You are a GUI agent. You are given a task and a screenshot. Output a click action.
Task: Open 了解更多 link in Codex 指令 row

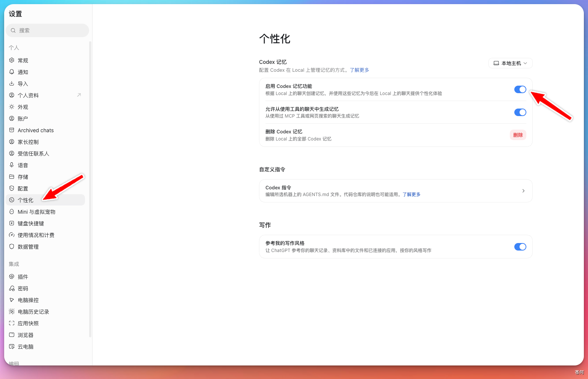411,194
